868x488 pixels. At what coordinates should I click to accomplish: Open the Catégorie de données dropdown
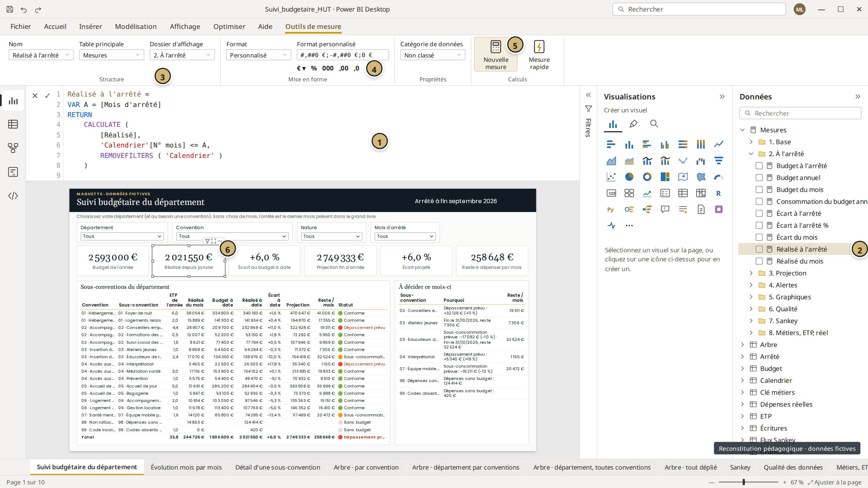click(433, 55)
